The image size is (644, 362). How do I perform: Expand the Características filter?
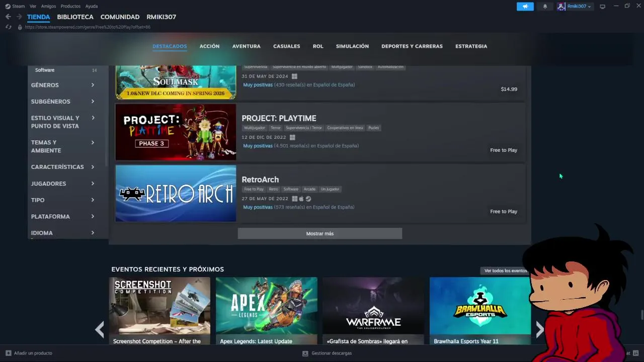[x=63, y=167]
